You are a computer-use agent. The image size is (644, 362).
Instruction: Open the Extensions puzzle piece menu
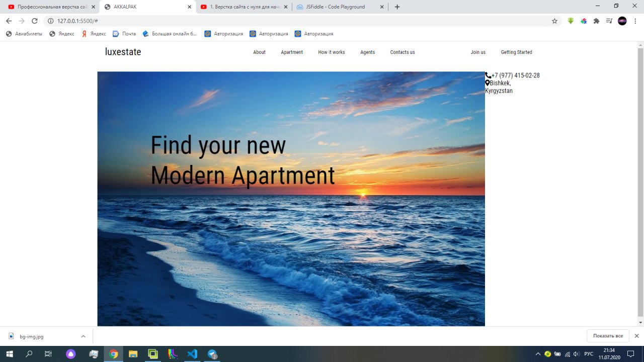[597, 21]
